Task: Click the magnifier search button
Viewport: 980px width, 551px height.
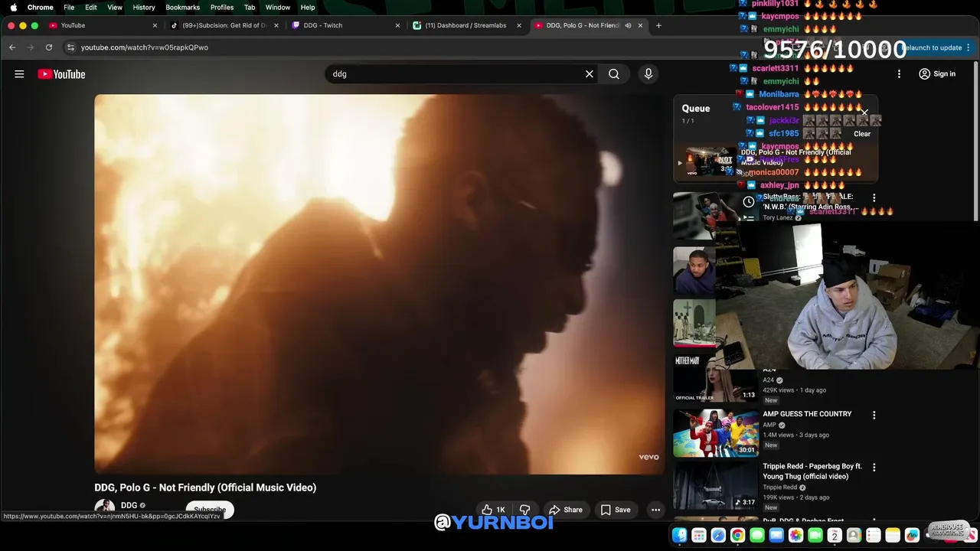Action: point(614,74)
